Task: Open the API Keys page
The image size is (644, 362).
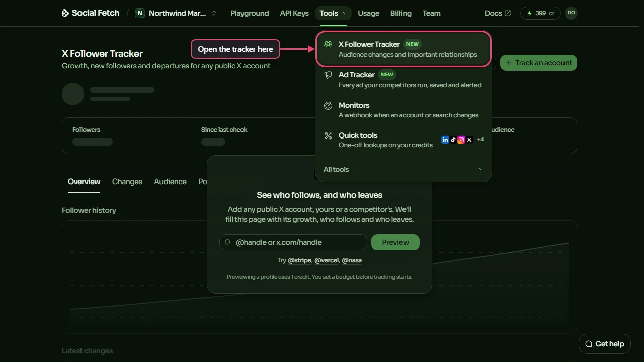Action: point(294,13)
